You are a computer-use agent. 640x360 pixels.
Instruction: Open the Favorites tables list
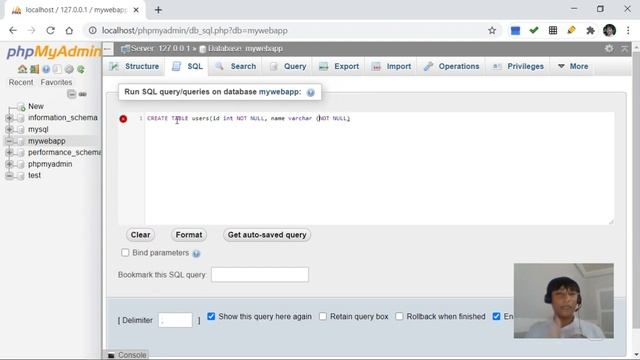click(x=56, y=82)
